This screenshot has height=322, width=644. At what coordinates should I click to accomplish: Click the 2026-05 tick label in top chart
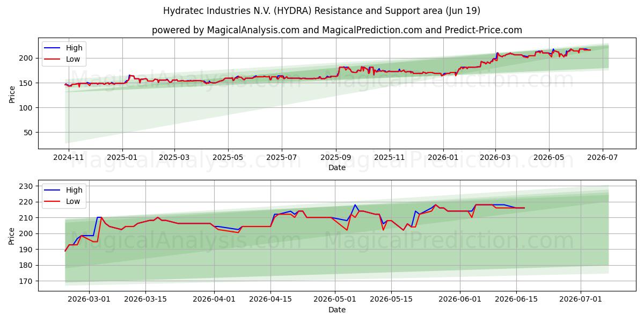tap(548, 157)
